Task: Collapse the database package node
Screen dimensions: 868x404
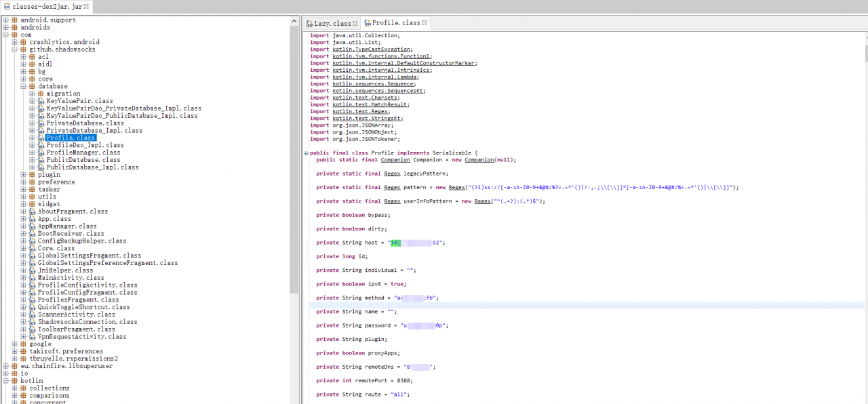Action: (x=23, y=87)
